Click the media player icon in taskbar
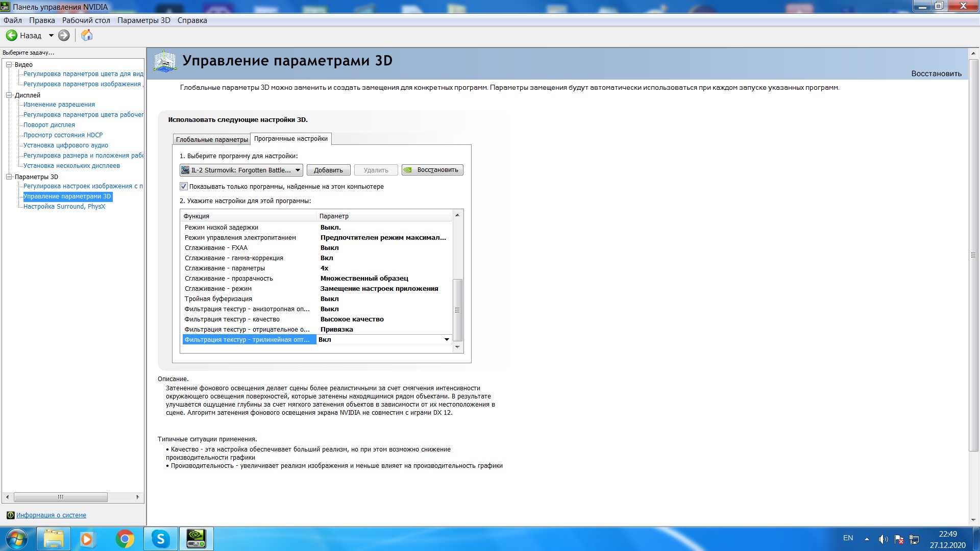 87,539
